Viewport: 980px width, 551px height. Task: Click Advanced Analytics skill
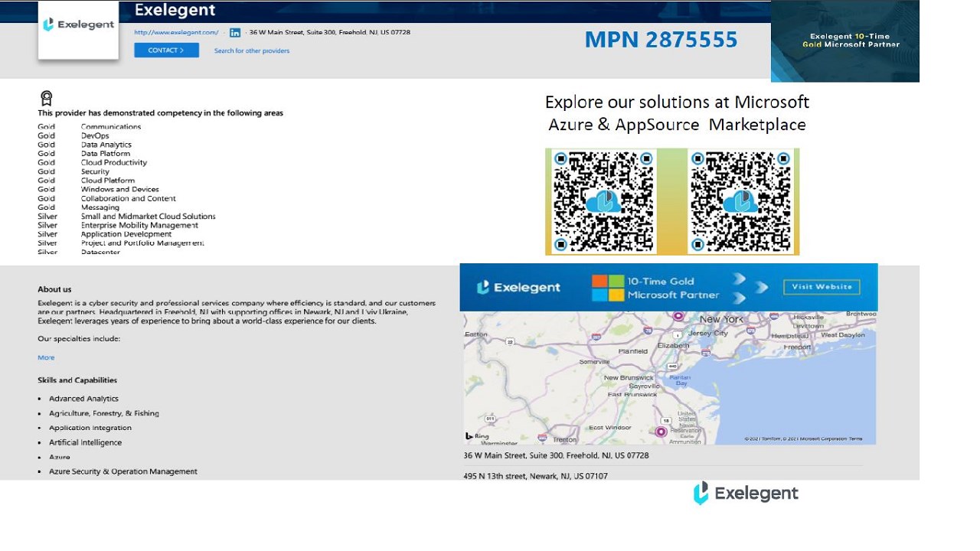pos(83,399)
